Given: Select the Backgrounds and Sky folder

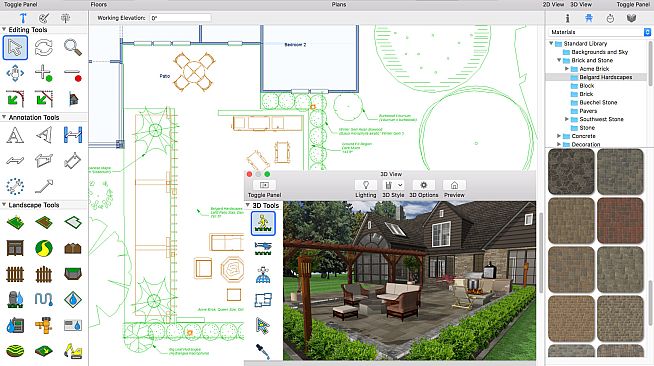Looking at the screenshot, I should point(599,52).
